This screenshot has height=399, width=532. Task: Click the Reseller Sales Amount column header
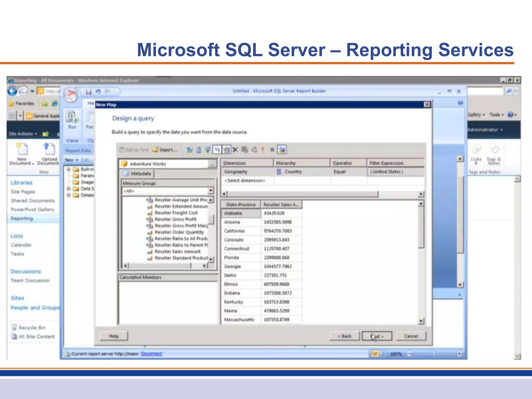[281, 205]
